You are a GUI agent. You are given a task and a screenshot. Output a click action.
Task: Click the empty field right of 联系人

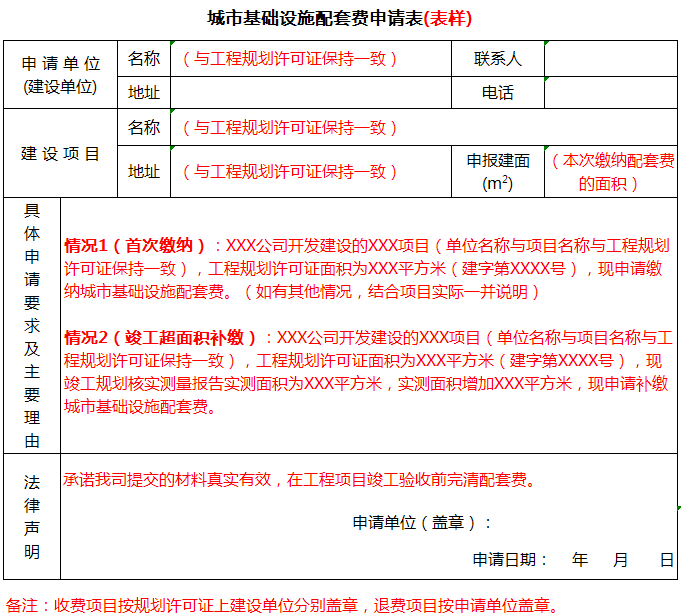[610, 59]
